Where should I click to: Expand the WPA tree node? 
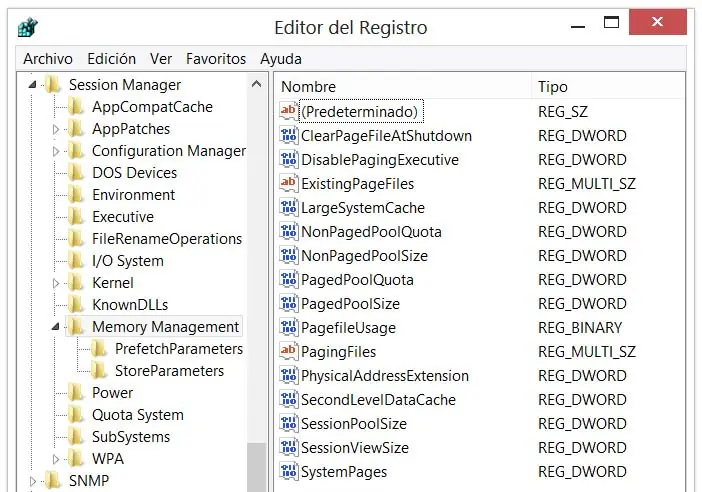tap(56, 459)
